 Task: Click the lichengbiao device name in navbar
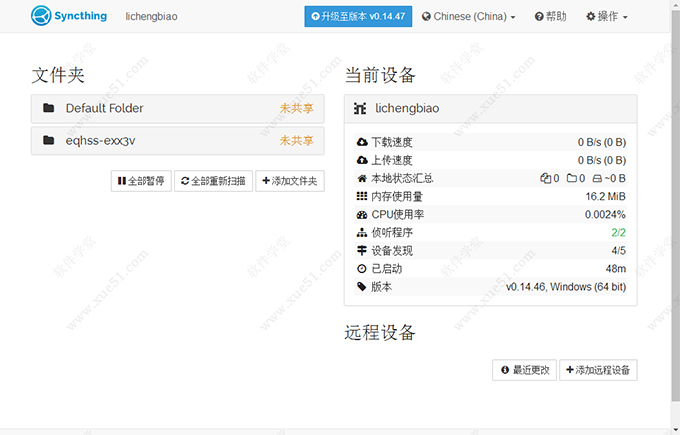tap(153, 17)
